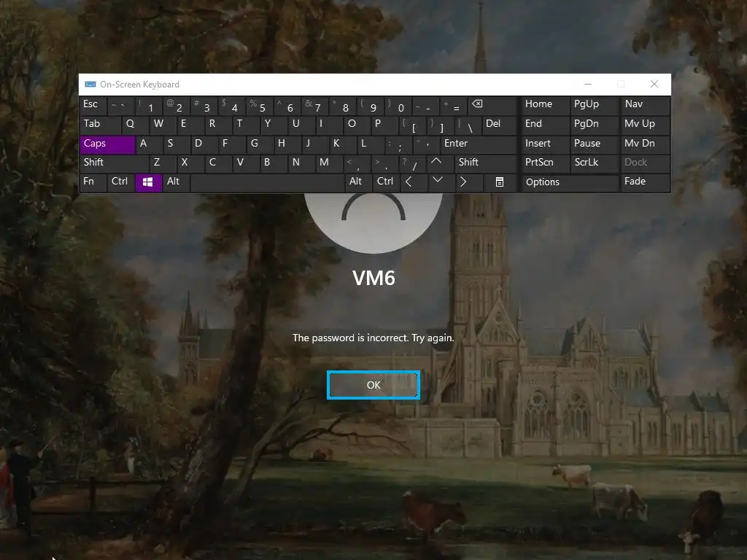
Task: Click the Pause key
Action: [595, 145]
